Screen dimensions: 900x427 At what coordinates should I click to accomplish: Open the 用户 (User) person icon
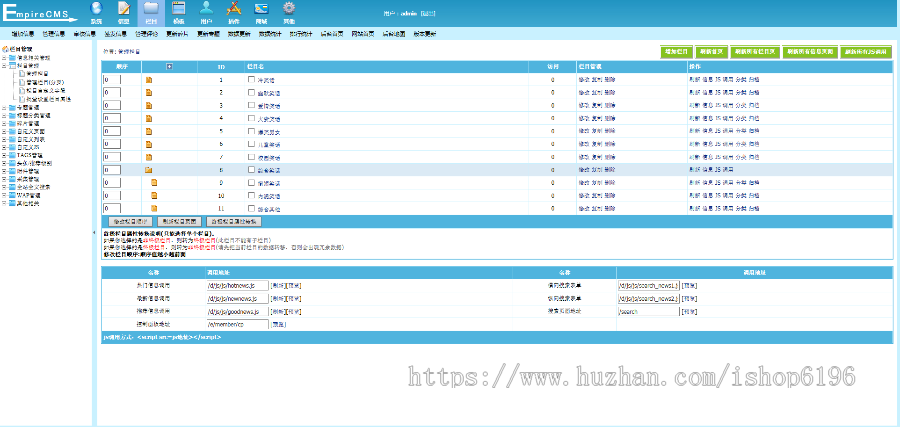[206, 8]
